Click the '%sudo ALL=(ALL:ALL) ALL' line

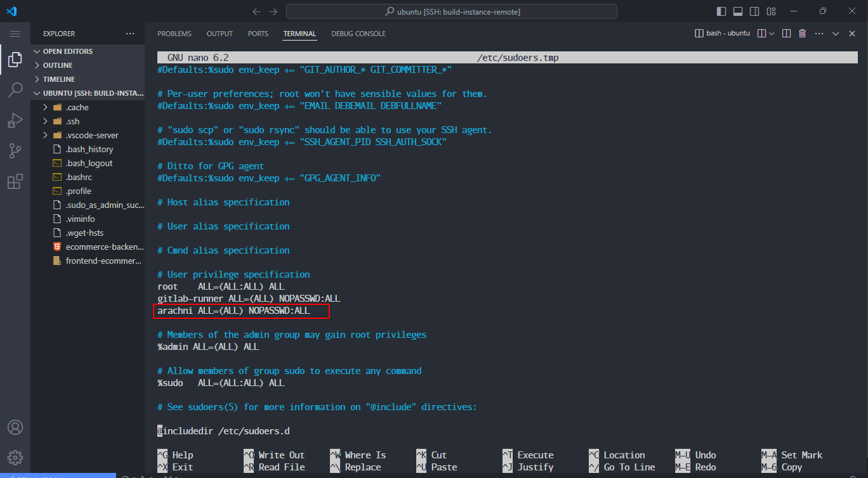point(221,383)
